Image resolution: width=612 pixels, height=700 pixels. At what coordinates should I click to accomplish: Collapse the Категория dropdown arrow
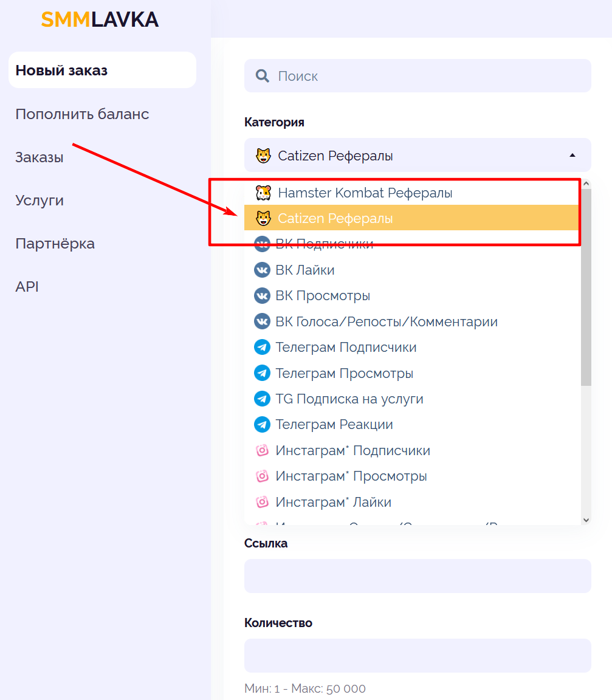(x=572, y=156)
